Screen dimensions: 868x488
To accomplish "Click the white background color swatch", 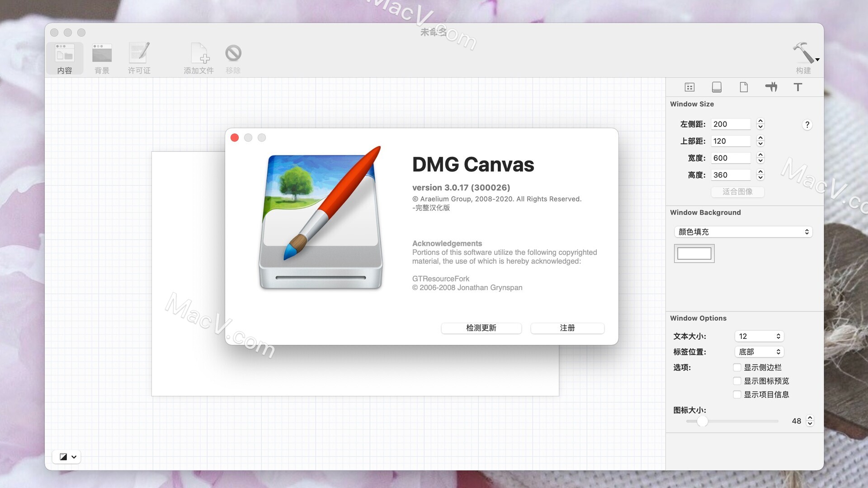I will pos(694,253).
